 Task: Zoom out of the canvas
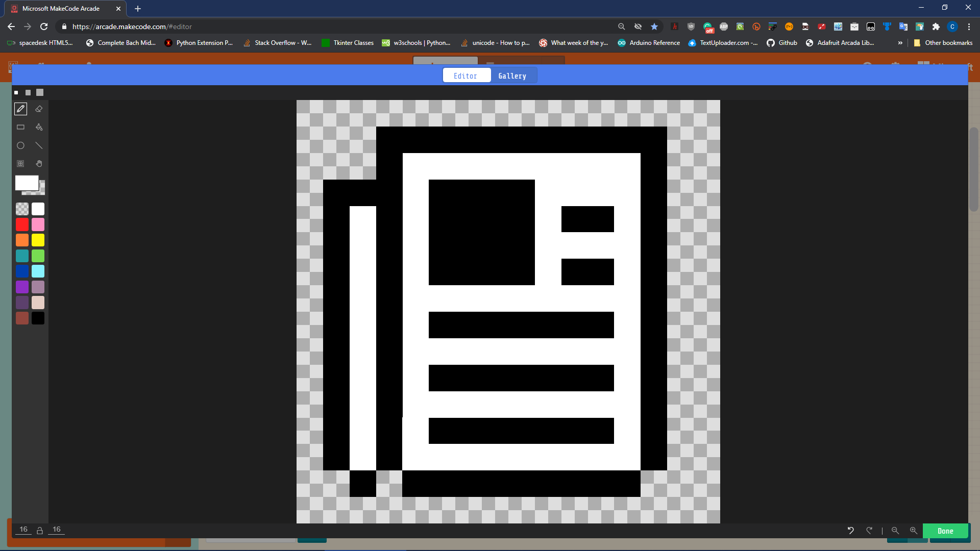(895, 531)
